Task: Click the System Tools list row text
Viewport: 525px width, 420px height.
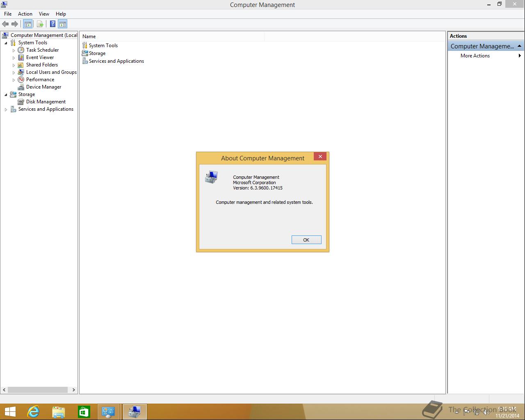Action: [103, 46]
